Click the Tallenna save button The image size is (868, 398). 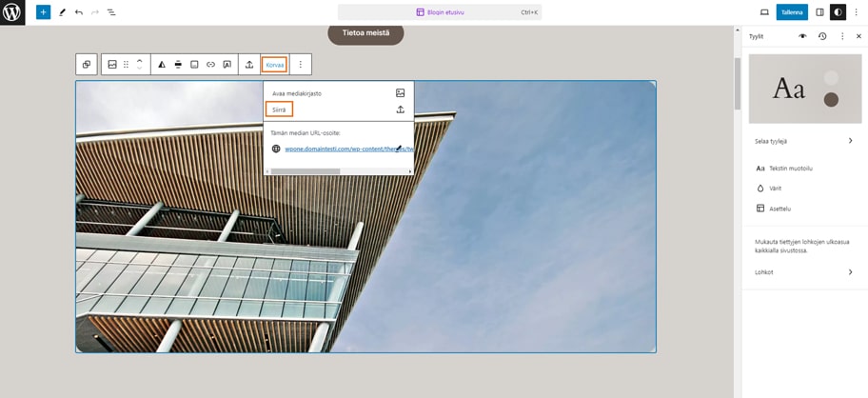[792, 12]
